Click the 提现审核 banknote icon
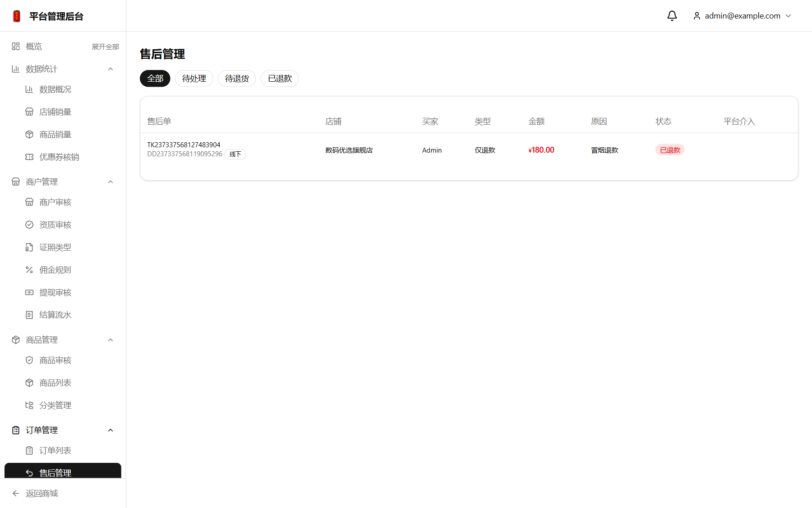The image size is (812, 508). coord(29,293)
